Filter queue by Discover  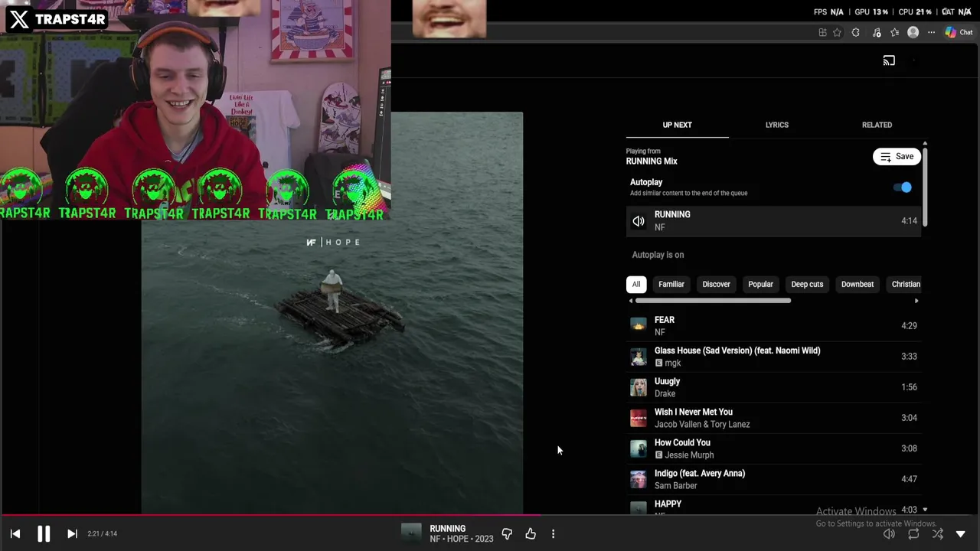717,284
